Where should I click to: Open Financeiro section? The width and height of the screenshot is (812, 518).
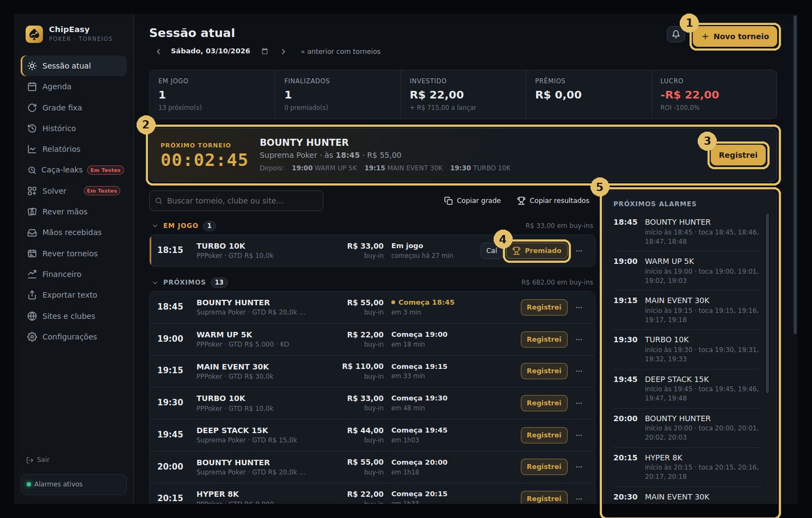click(x=74, y=274)
